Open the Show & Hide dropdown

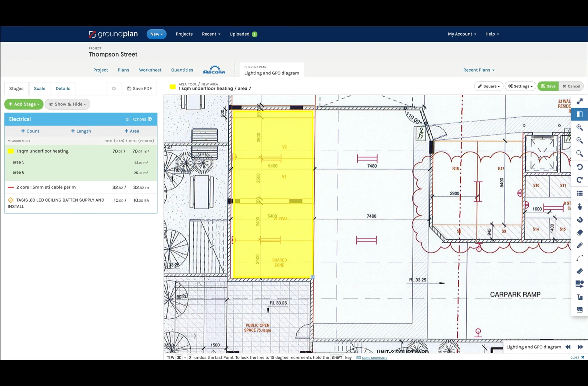click(x=67, y=104)
